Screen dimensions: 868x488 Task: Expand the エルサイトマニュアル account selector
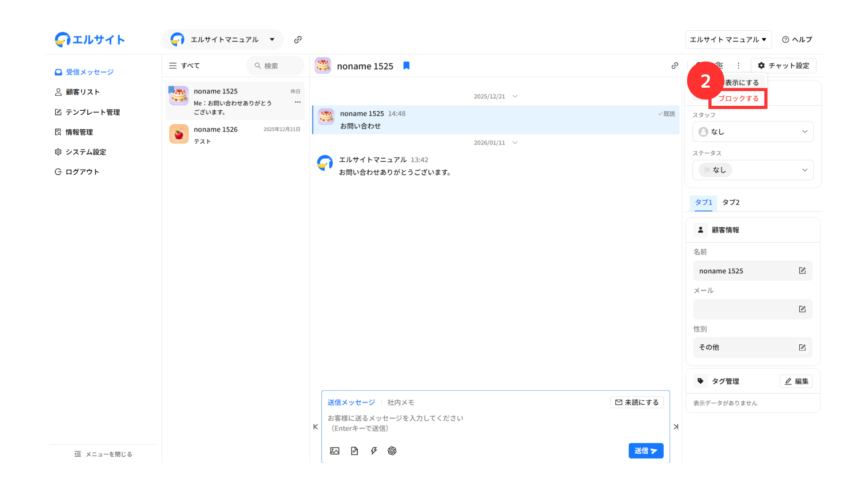pos(224,40)
